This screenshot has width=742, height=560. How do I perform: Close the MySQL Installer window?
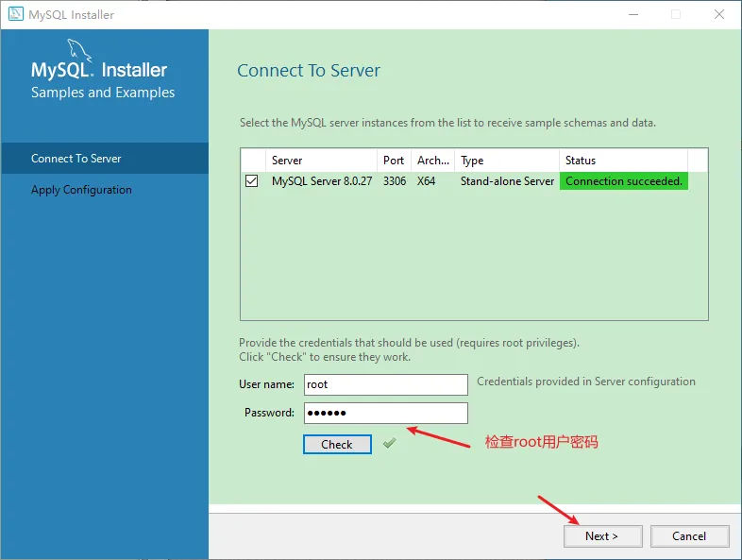(x=719, y=14)
